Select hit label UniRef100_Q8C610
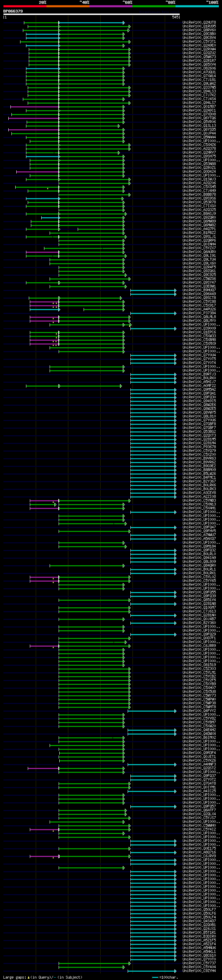 199,956
